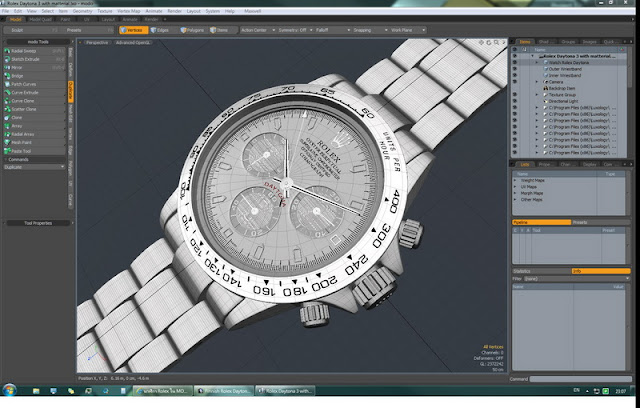Toggle visibility of Watch Rolex Daytona item

514,62
